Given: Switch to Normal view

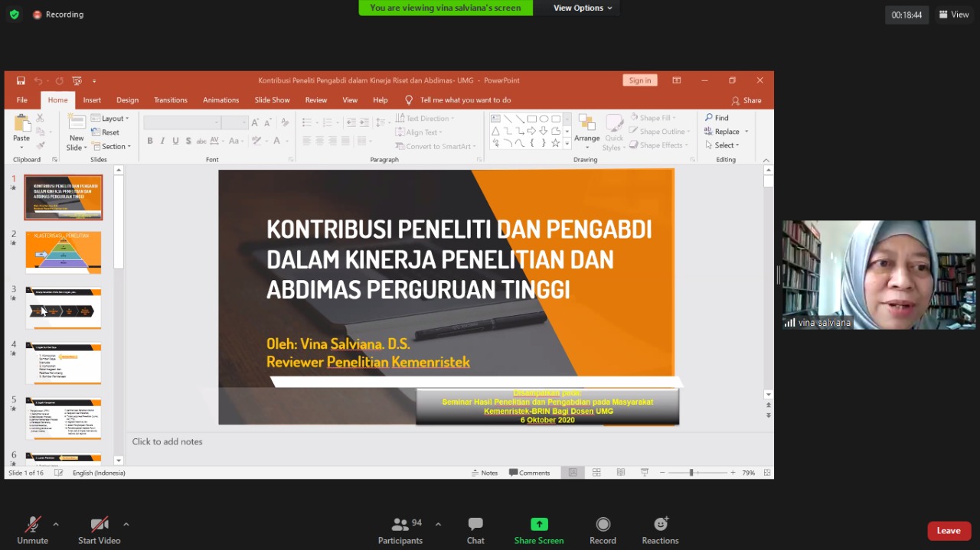Looking at the screenshot, I should point(573,473).
